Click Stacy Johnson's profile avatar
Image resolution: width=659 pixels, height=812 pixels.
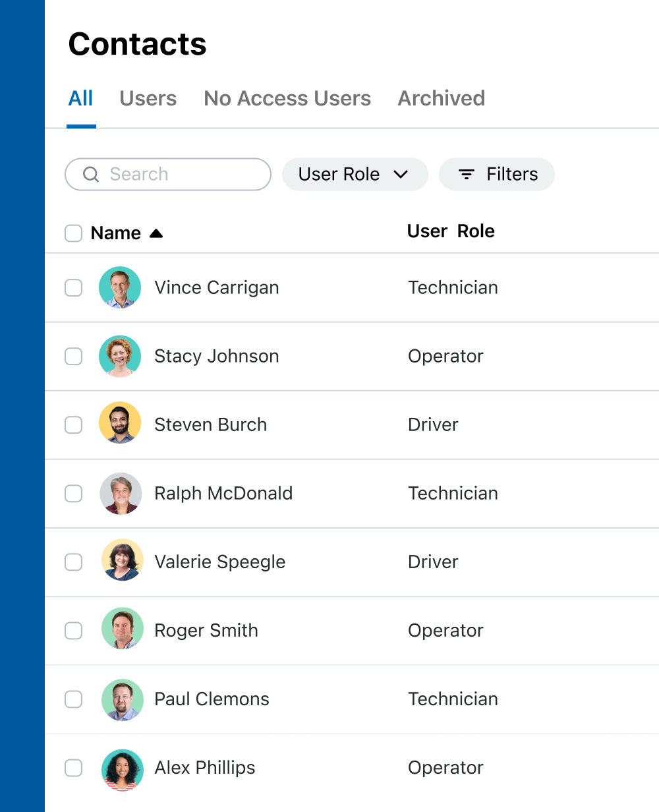tap(120, 356)
